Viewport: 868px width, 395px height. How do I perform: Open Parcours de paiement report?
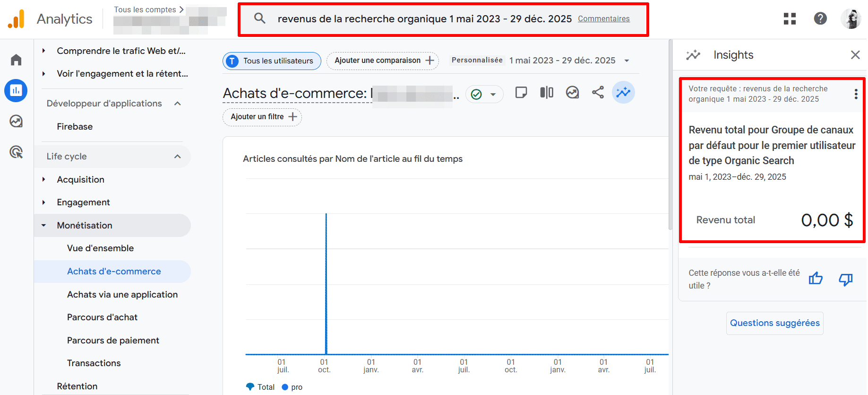tap(113, 340)
